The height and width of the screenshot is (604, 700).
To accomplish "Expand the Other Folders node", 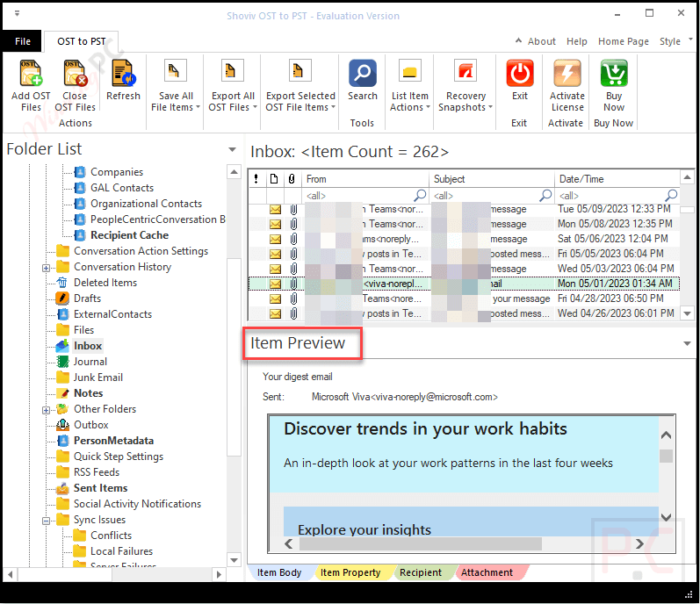I will [x=46, y=410].
